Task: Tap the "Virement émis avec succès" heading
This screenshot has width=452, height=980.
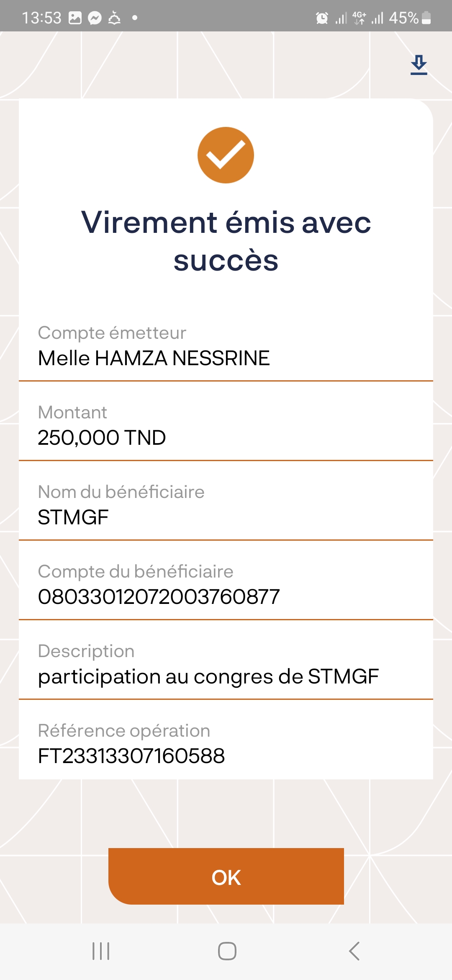Action: 226,241
